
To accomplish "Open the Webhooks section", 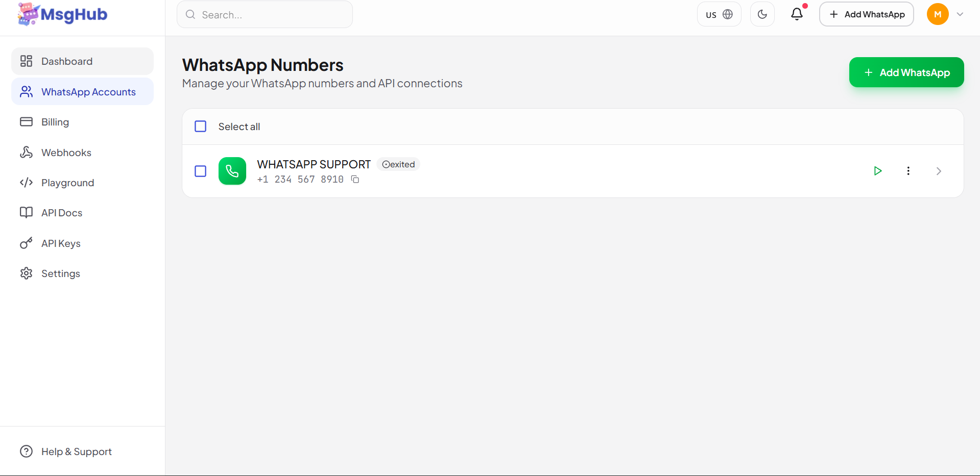I will [82, 153].
